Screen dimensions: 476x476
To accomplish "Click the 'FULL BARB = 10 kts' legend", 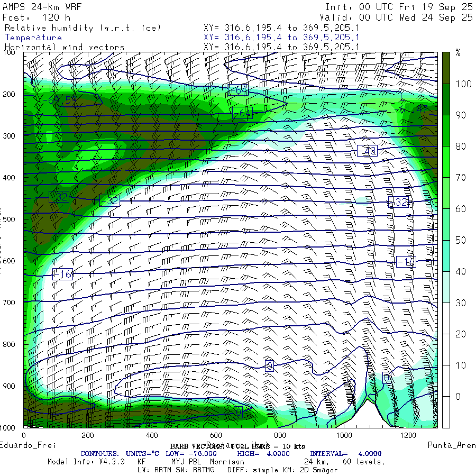I will tap(268, 446).
